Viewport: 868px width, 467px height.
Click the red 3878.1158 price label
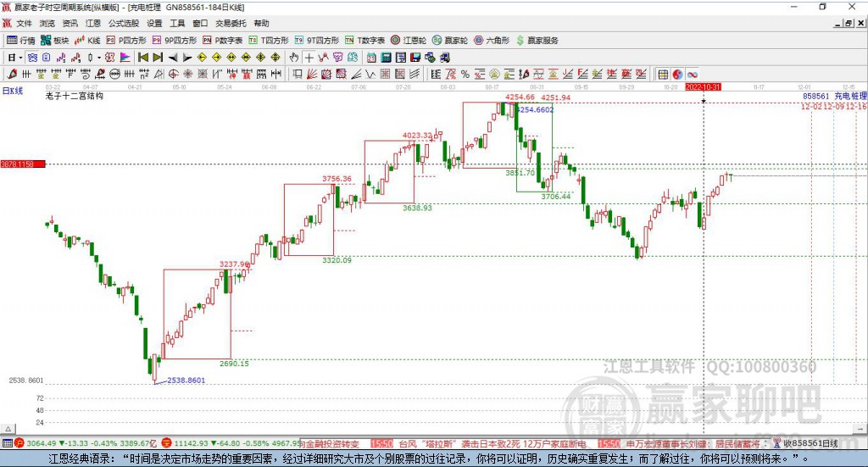coord(22,164)
